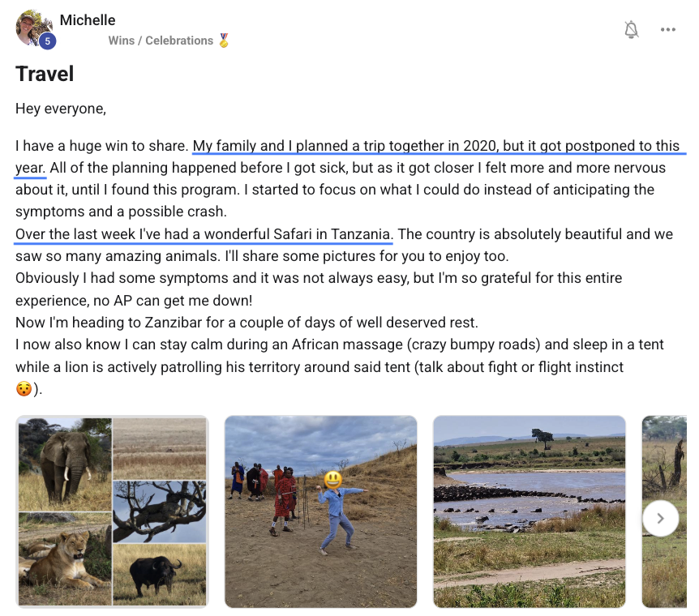The image size is (699, 616).
Task: Show next photos with the right chevron
Action: pos(660,518)
